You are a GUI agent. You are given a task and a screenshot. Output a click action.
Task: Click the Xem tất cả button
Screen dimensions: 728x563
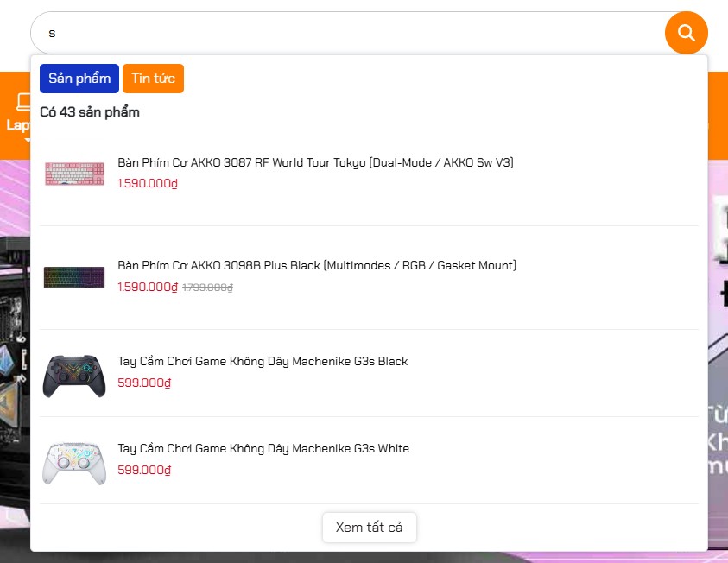(369, 528)
